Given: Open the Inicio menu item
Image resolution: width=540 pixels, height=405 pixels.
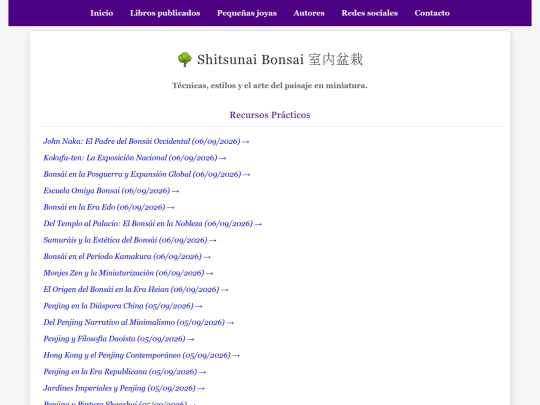Looking at the screenshot, I should 102,13.
